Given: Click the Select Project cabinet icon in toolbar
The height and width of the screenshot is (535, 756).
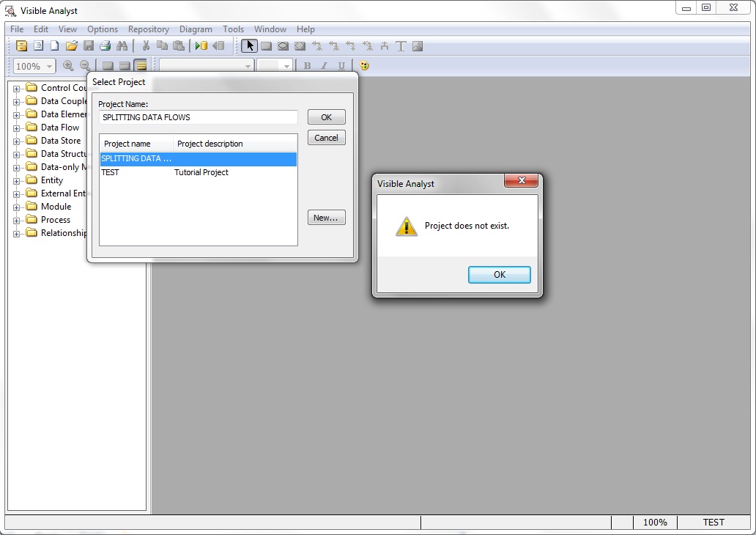Looking at the screenshot, I should click(21, 46).
